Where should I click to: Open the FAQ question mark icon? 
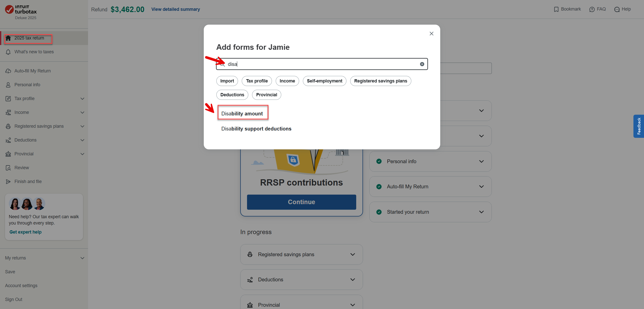pyautogui.click(x=592, y=9)
